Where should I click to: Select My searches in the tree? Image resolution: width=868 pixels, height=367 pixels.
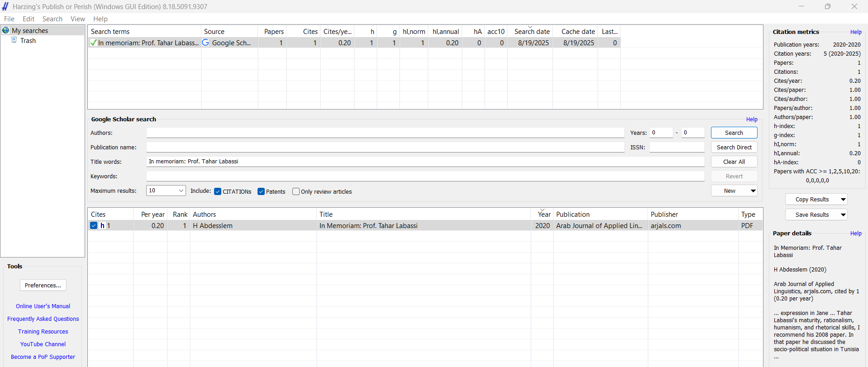coord(30,30)
